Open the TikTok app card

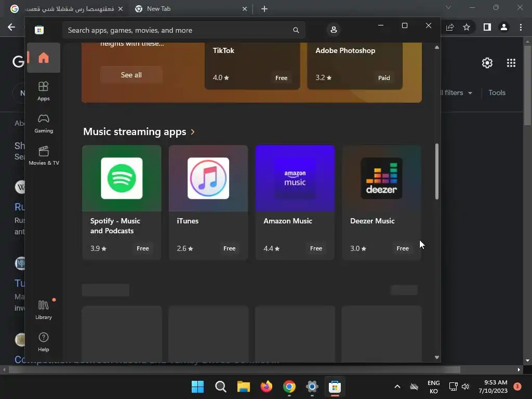pyautogui.click(x=252, y=66)
